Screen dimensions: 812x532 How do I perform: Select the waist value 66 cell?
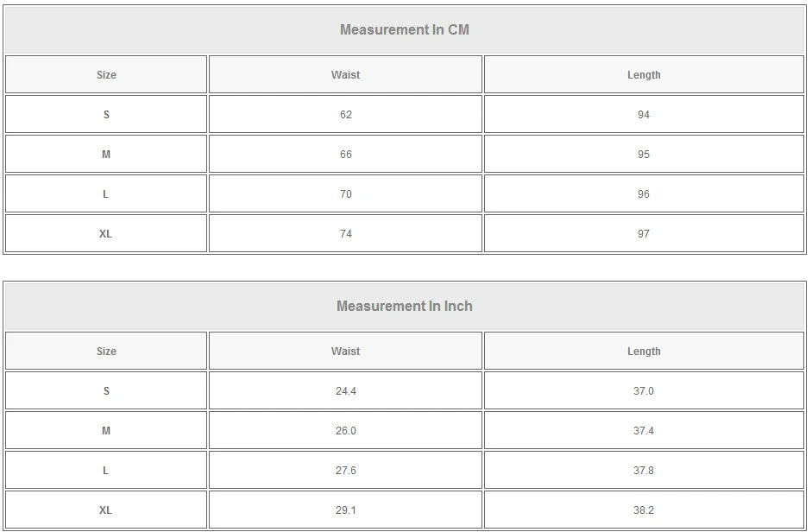345,155
